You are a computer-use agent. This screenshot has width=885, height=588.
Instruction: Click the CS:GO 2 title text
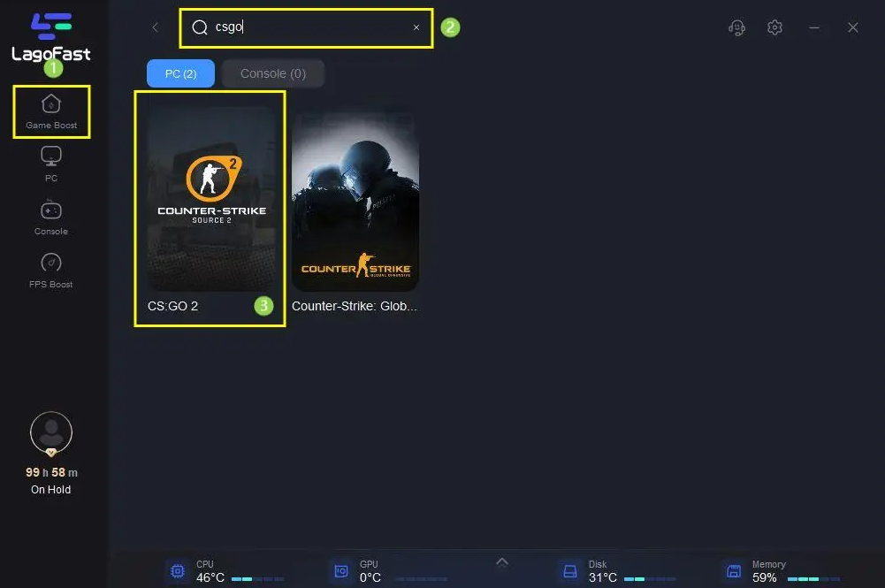click(x=172, y=306)
